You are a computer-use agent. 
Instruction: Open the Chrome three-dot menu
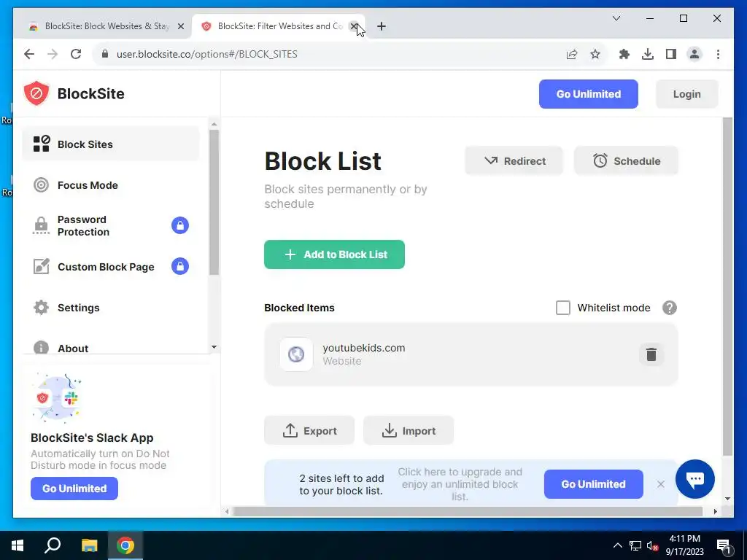point(718,54)
